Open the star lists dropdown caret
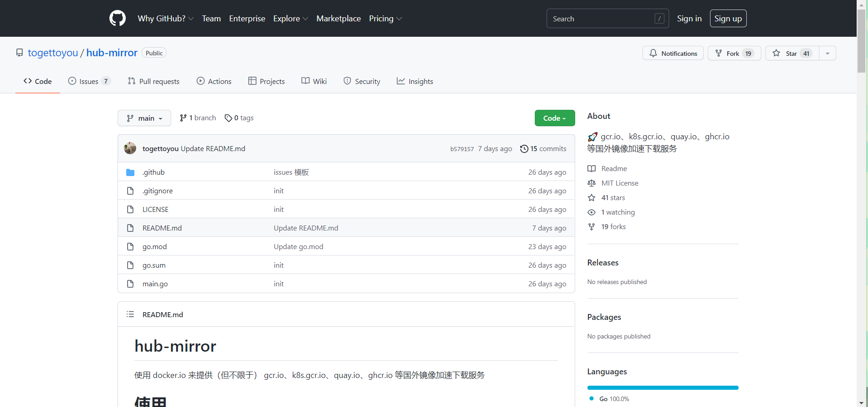 tap(828, 53)
